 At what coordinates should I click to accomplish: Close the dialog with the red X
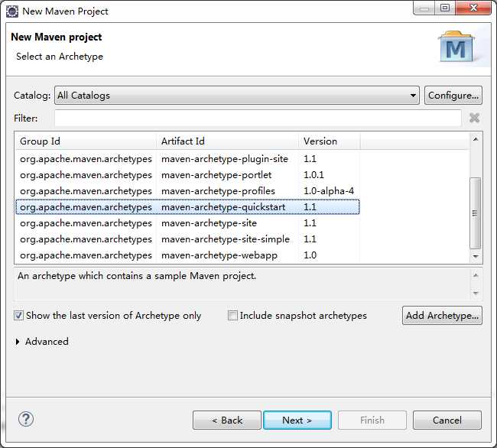click(x=473, y=8)
